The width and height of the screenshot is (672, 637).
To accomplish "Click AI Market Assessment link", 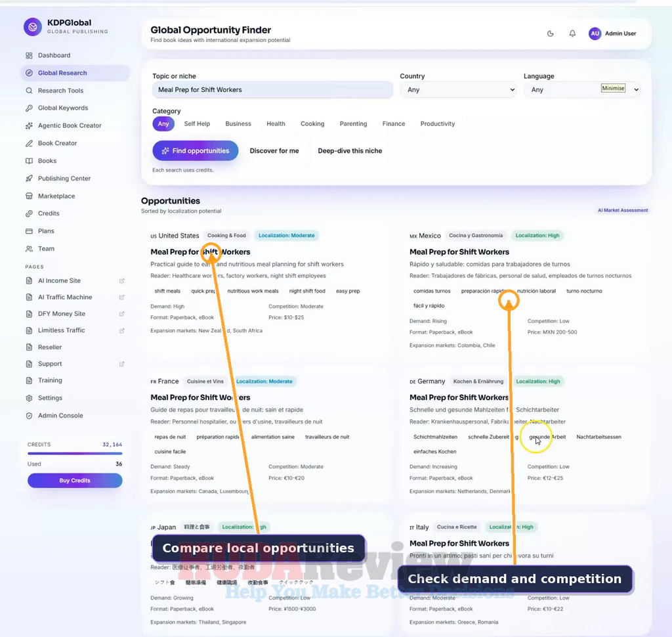I will (x=623, y=210).
